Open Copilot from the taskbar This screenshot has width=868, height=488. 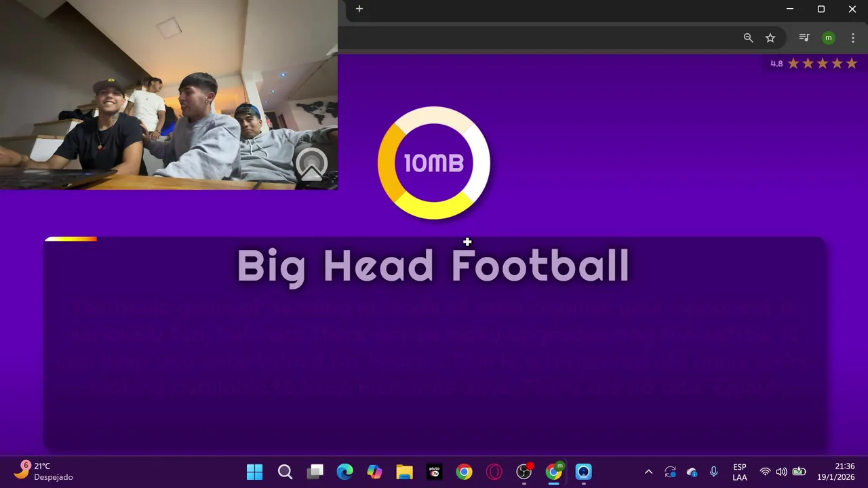374,472
